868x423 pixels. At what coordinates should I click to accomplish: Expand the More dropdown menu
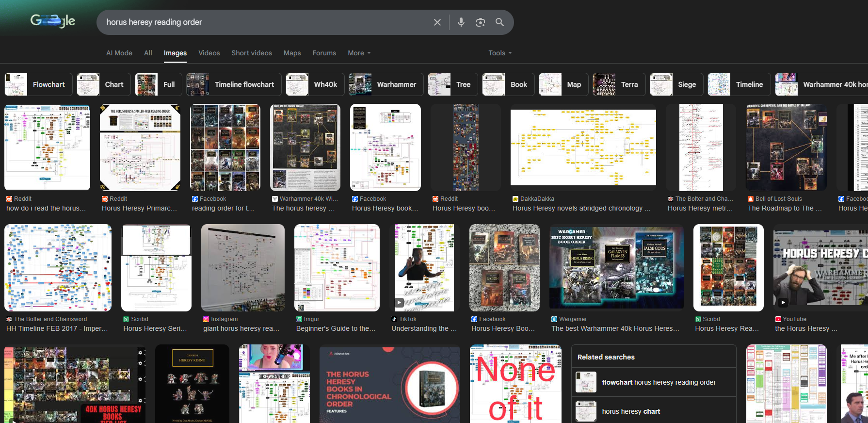pos(359,53)
